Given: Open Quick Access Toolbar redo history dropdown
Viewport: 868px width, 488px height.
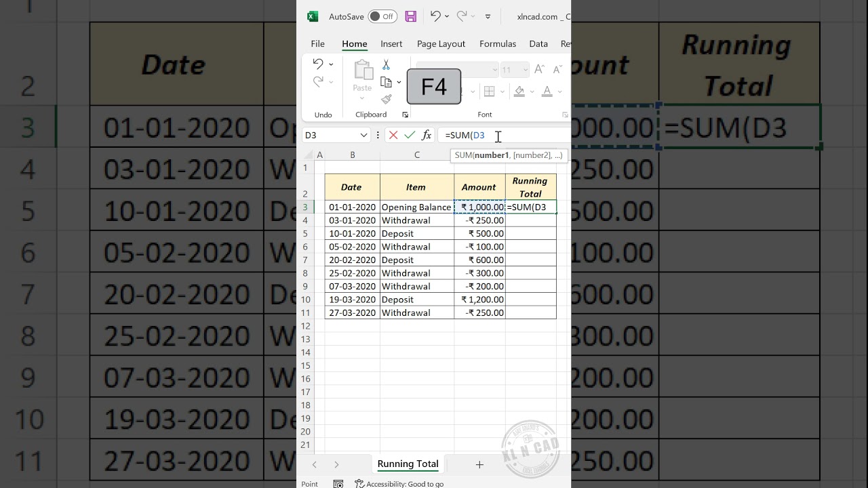Looking at the screenshot, I should (x=473, y=16).
